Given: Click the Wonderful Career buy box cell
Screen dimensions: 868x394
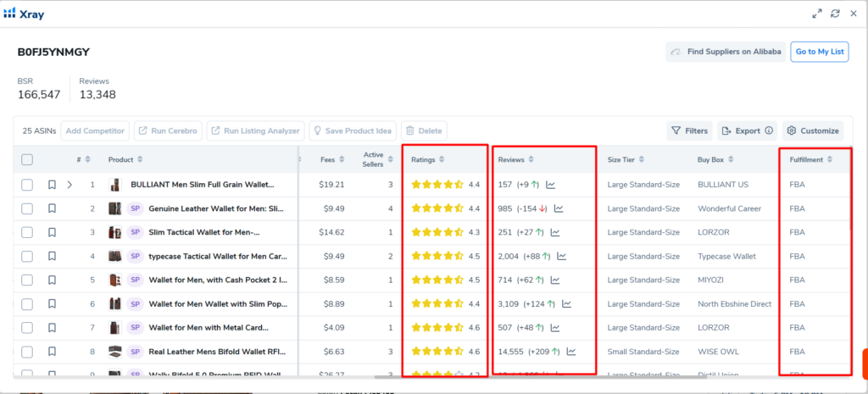Looking at the screenshot, I should click(729, 208).
